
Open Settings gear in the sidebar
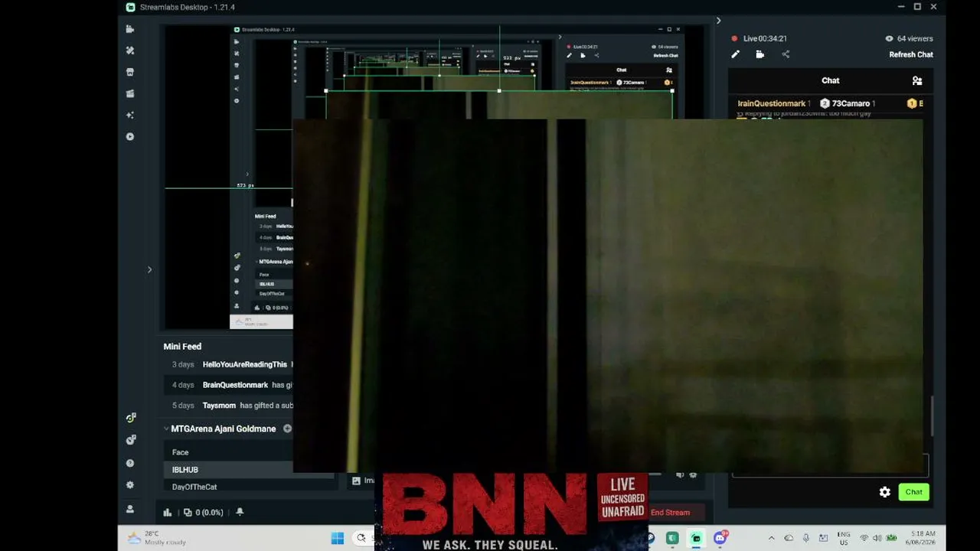point(130,485)
